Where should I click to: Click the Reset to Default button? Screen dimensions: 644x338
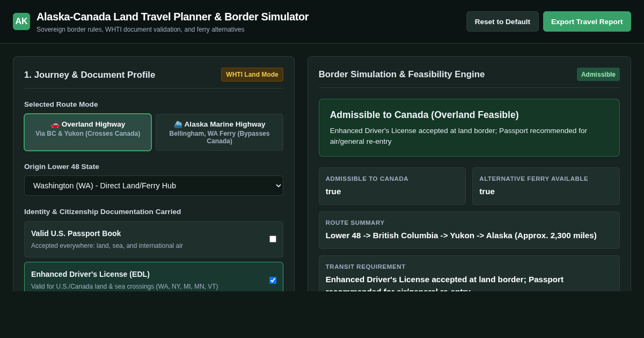click(502, 21)
